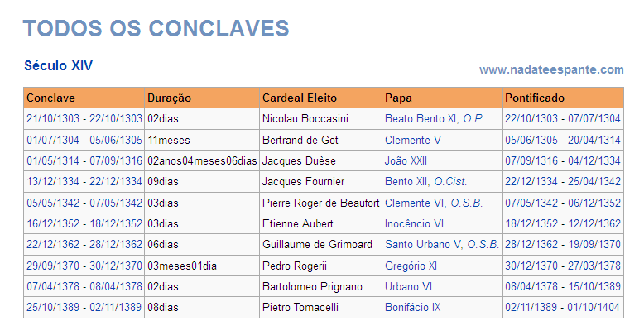Select the Bonifácio IX pope link

pyautogui.click(x=412, y=307)
